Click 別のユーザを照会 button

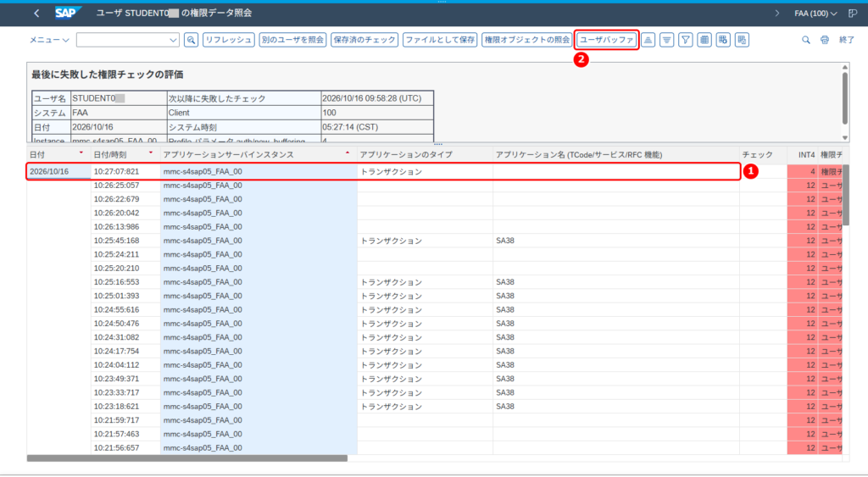pos(292,40)
